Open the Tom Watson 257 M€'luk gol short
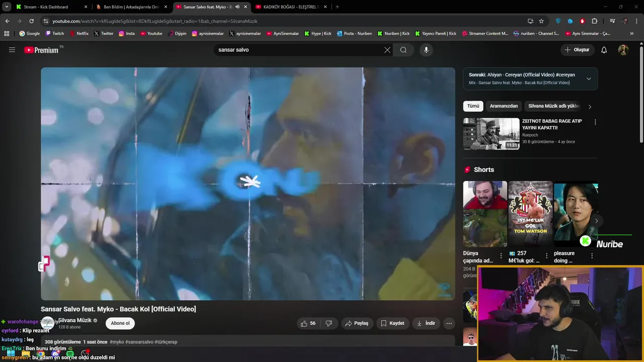The width and height of the screenshot is (644, 362). click(530, 214)
